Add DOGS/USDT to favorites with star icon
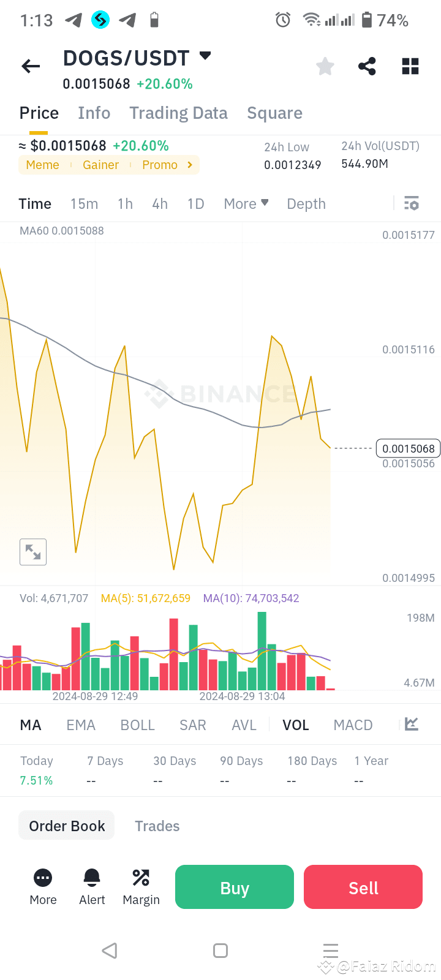The height and width of the screenshot is (980, 441). pos(325,66)
